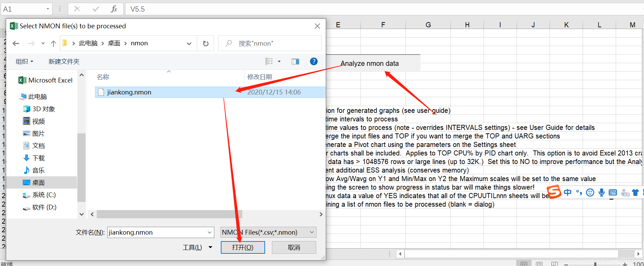Go up one folder level
This screenshot has width=644, height=266.
pos(53,43)
